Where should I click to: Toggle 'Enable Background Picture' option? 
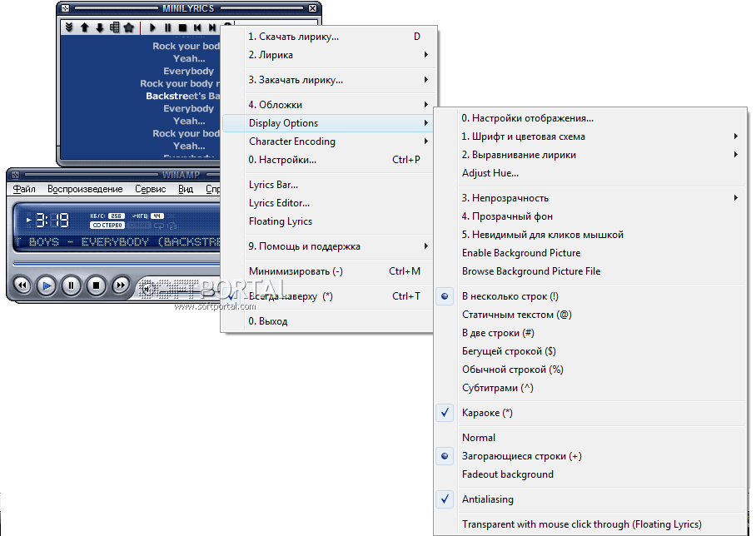pyautogui.click(x=590, y=252)
